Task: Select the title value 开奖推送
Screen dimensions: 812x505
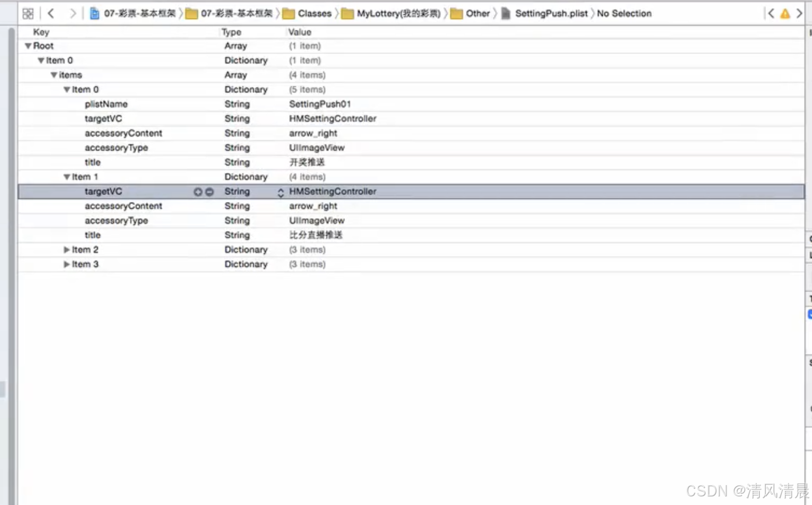Action: pos(307,163)
